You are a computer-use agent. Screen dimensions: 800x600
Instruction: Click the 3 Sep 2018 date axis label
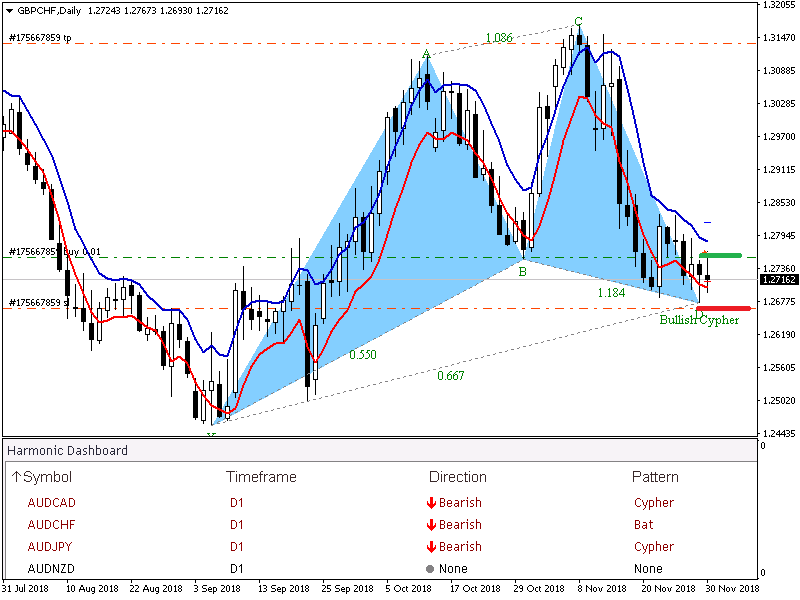pos(217,588)
